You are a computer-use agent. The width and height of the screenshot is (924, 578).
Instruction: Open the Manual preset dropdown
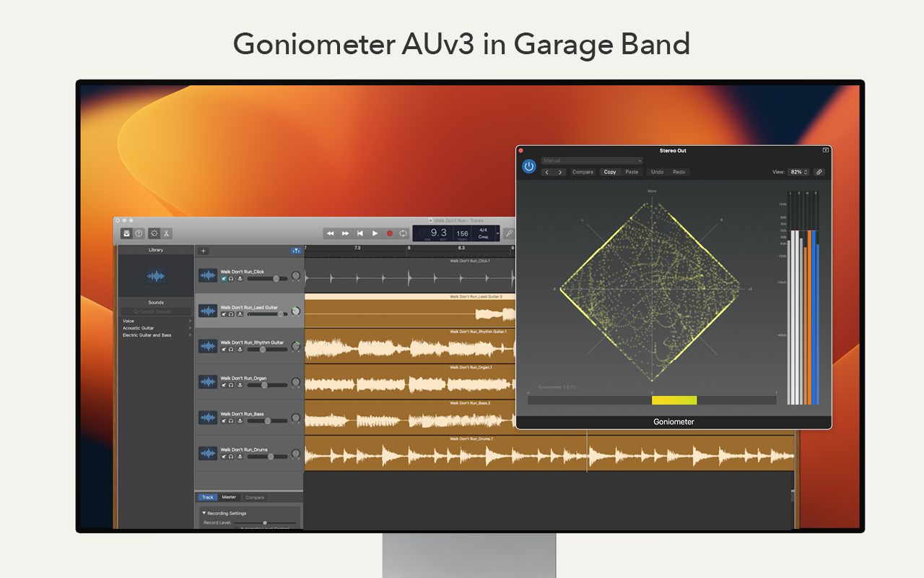point(592,160)
